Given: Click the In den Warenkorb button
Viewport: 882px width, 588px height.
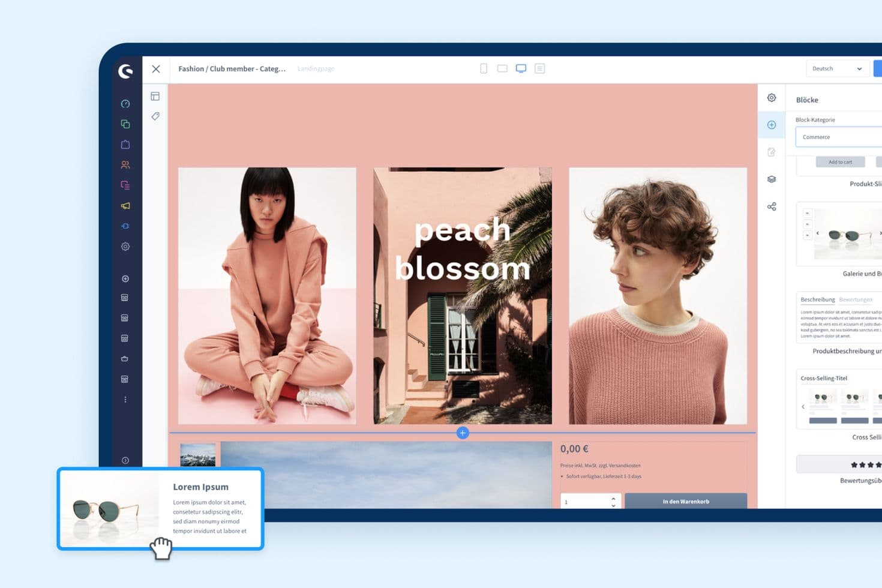Looking at the screenshot, I should (x=686, y=502).
